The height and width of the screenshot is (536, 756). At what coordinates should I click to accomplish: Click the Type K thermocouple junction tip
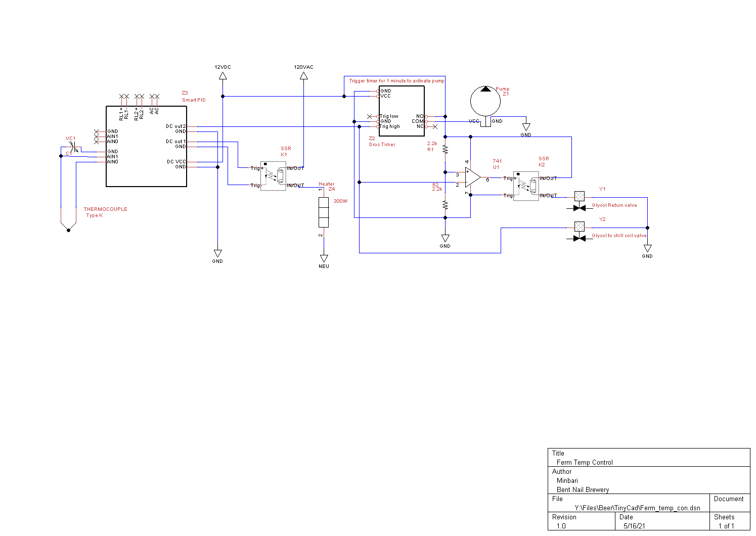point(68,229)
